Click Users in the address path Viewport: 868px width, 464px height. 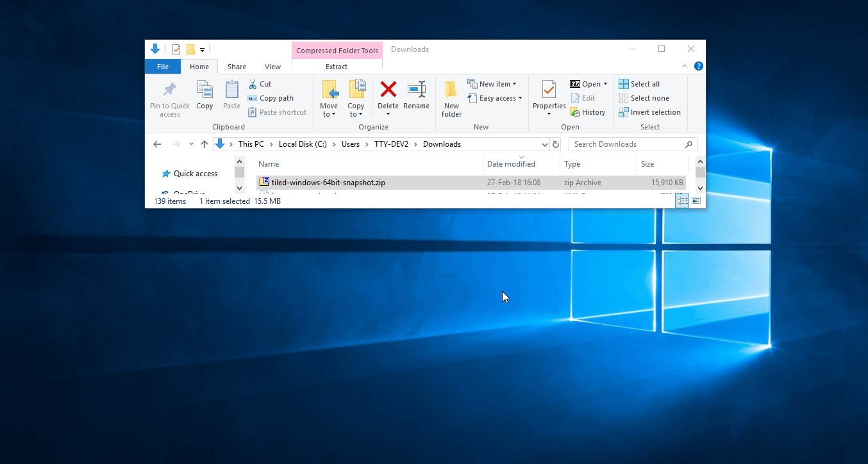351,144
